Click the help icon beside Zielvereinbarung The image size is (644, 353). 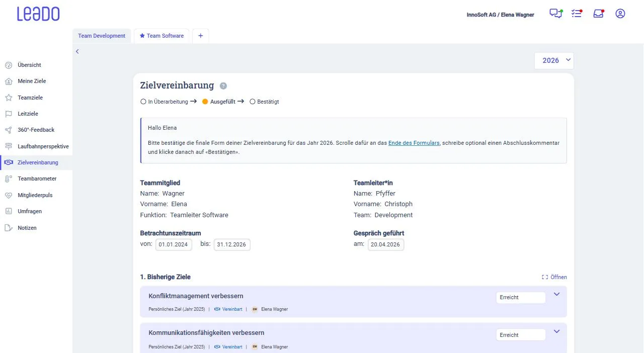coord(223,86)
